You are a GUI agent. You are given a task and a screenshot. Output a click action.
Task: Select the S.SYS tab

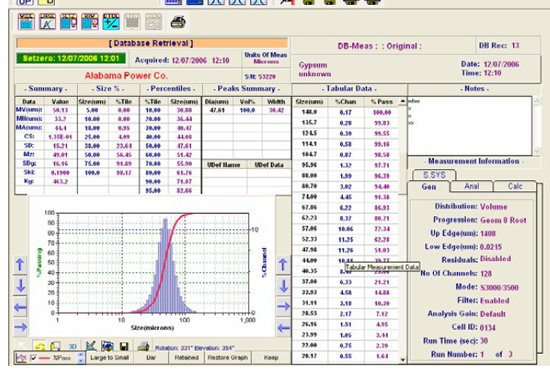coord(434,175)
